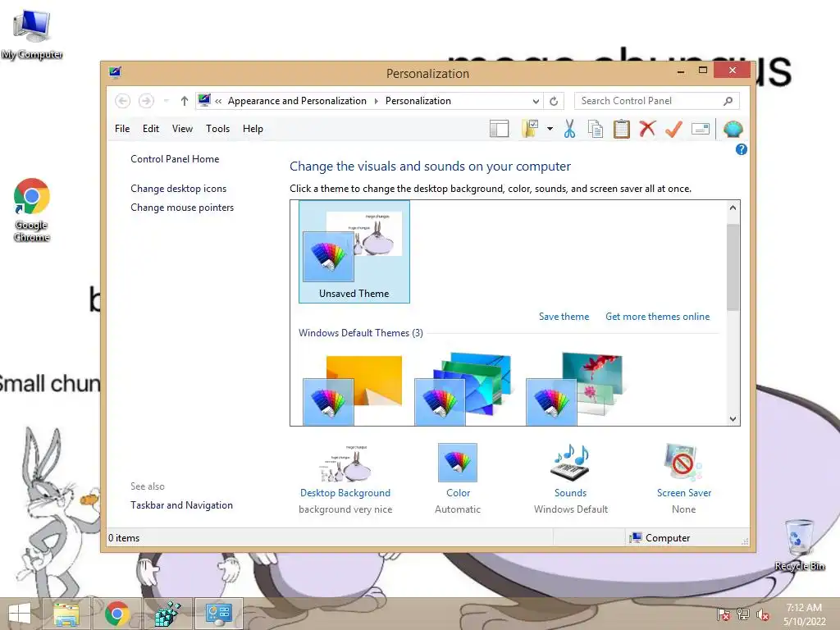Viewport: 840px width, 630px height.
Task: Open the View menu
Action: click(182, 129)
